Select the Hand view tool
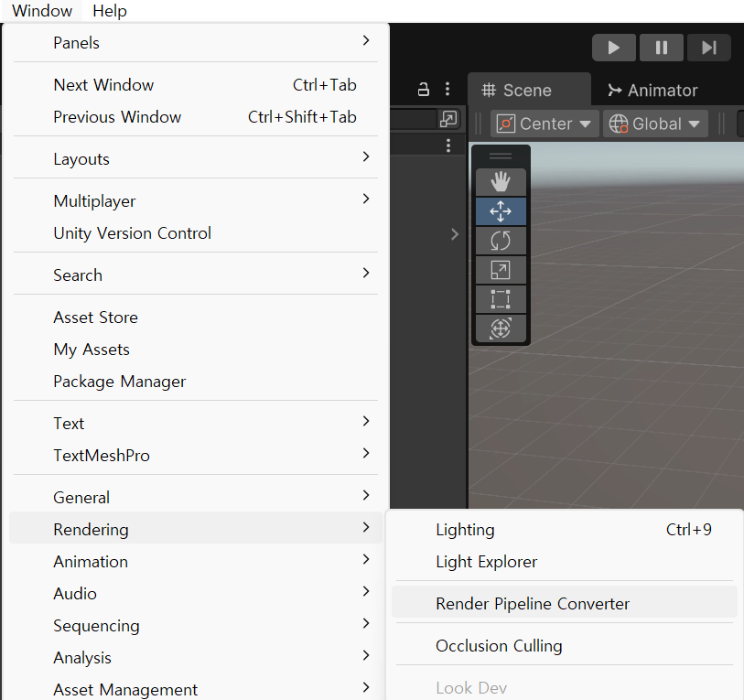This screenshot has height=700, width=744. coord(501,182)
